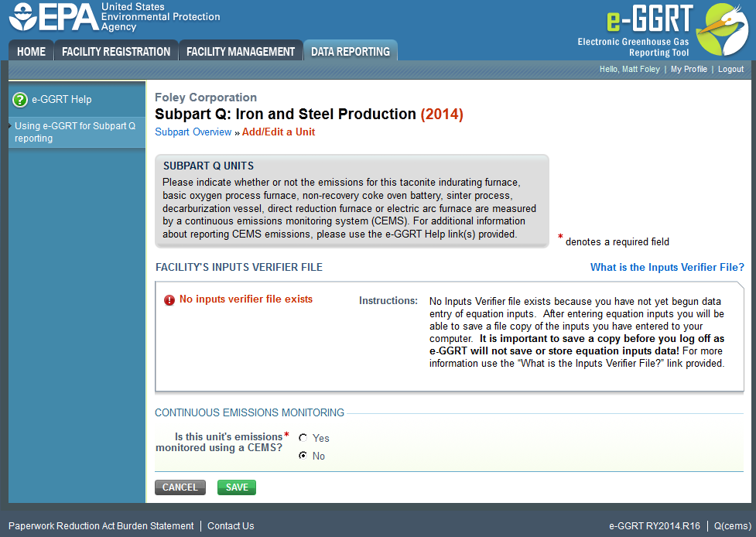The width and height of the screenshot is (756, 537).
Task: Select Yes for CEMS monitoring
Action: pyautogui.click(x=303, y=438)
